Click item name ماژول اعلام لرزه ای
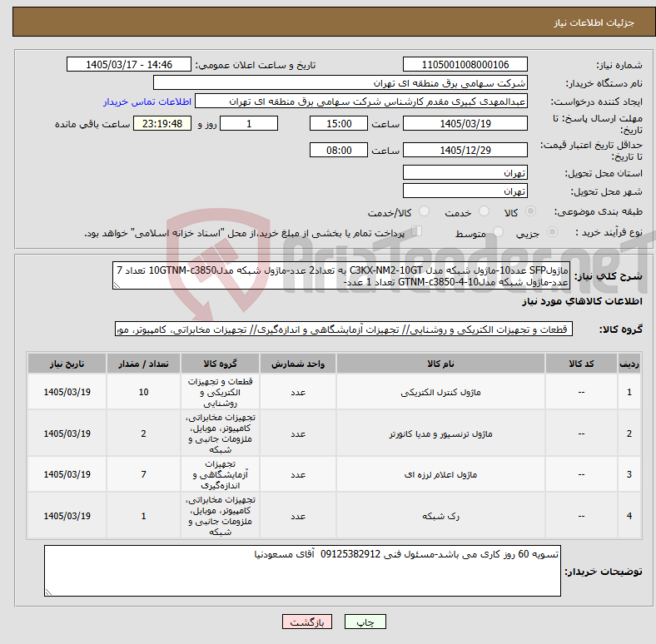 pyautogui.click(x=440, y=474)
